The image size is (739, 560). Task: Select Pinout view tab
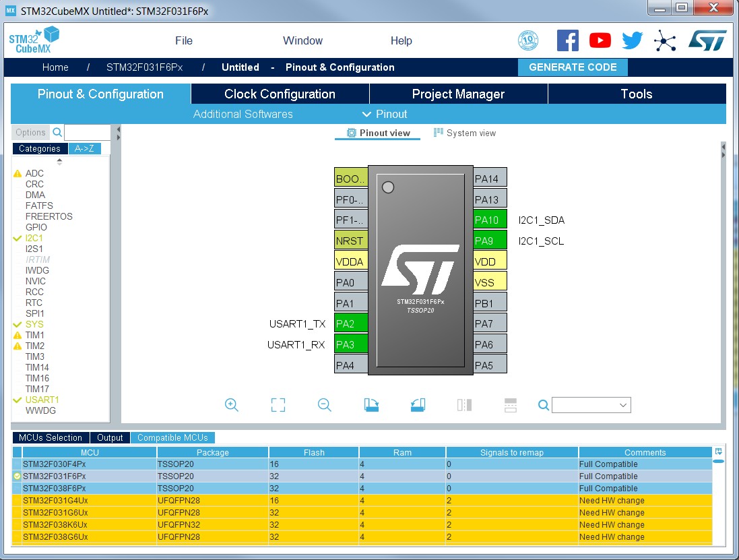click(378, 133)
